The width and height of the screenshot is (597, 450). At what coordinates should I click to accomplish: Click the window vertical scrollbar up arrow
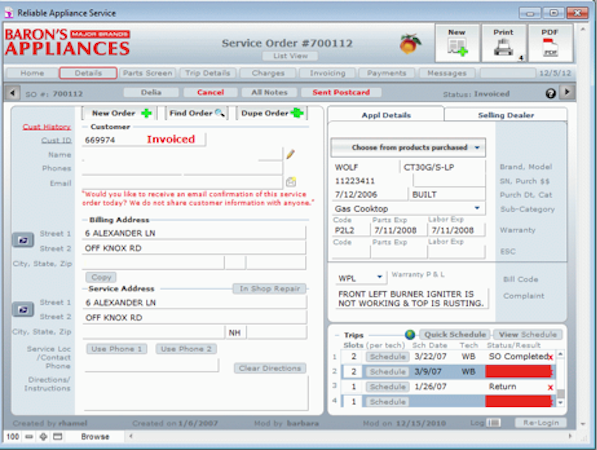tap(583, 29)
